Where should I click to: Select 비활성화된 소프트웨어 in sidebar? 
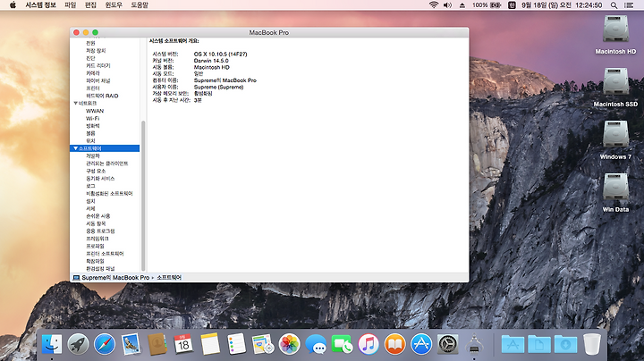coord(109,193)
